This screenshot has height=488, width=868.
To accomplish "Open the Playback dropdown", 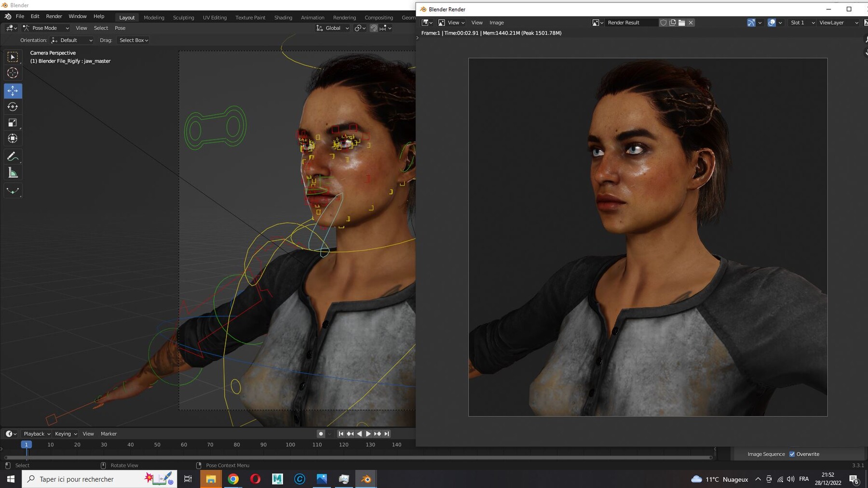I will (37, 434).
